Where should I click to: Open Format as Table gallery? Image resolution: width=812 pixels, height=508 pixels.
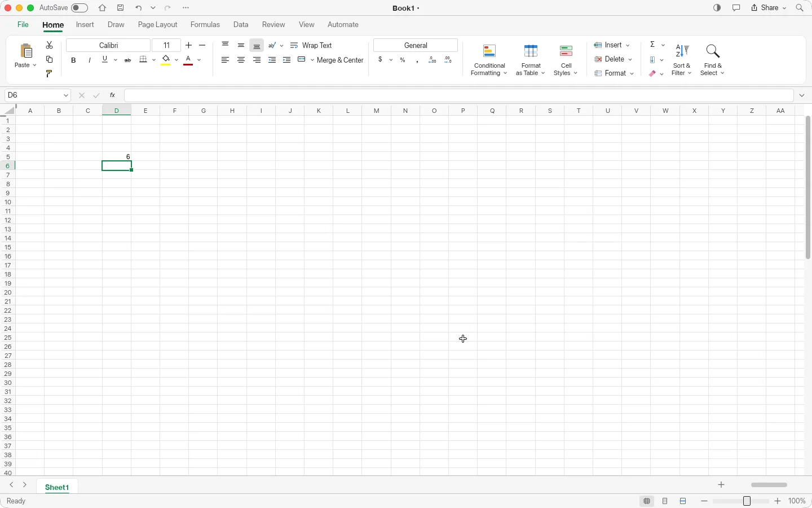[x=531, y=60]
